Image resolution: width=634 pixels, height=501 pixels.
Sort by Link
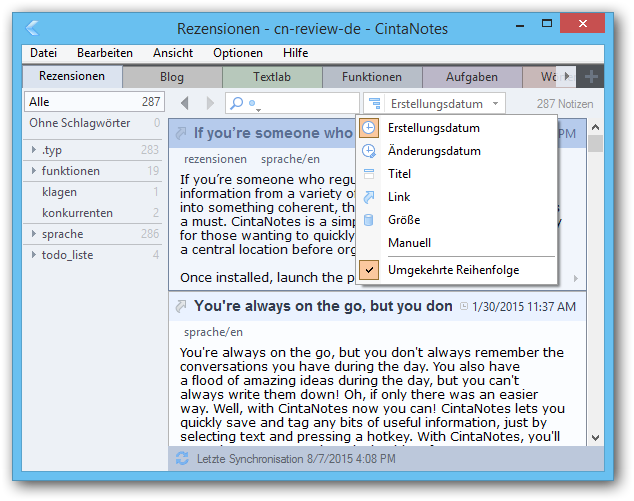[457, 197]
